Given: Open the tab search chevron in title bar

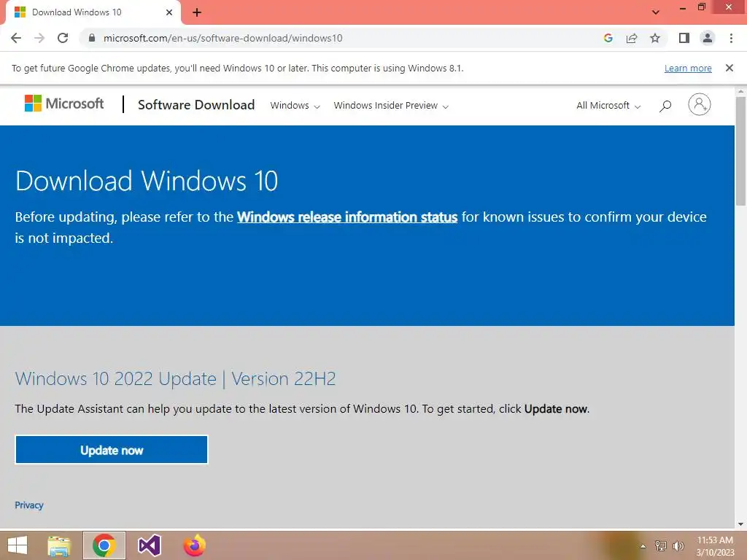Looking at the screenshot, I should (656, 12).
